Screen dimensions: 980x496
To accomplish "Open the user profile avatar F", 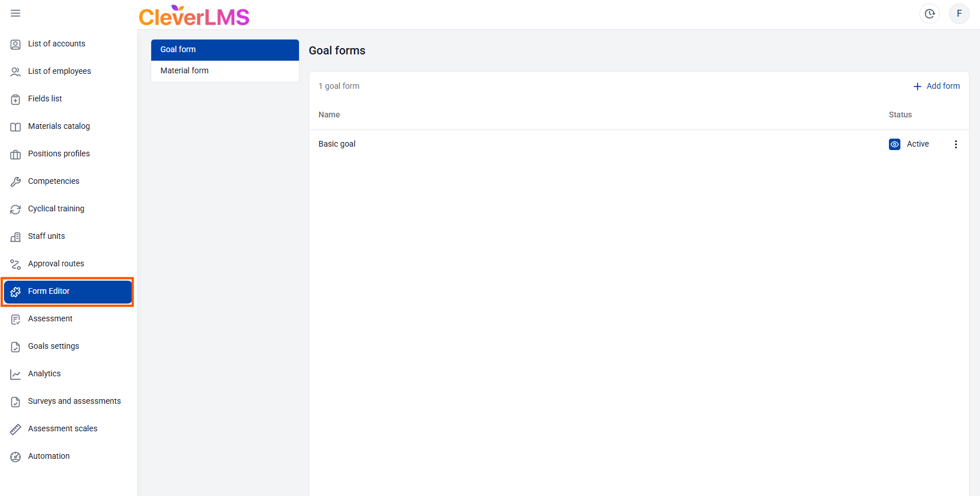I will (x=959, y=14).
